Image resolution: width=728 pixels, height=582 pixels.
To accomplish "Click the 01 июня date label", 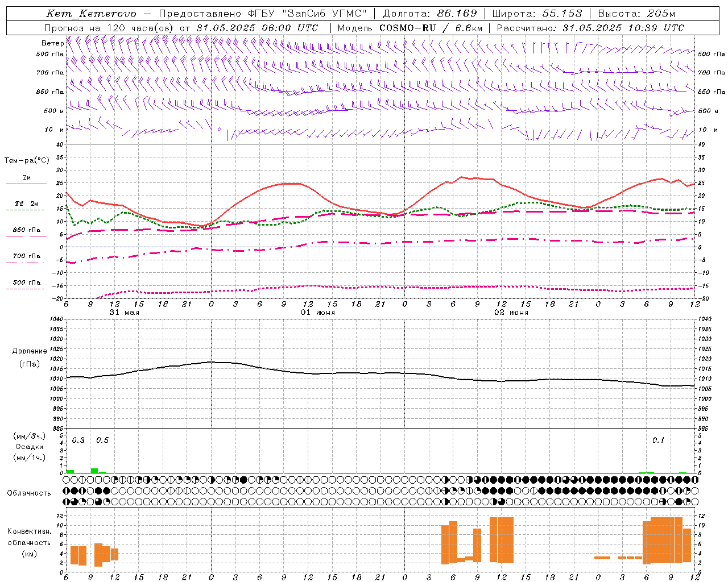I will pyautogui.click(x=318, y=313).
